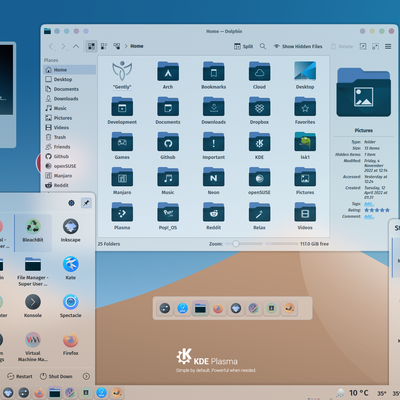This screenshot has width=400, height=400.
Task: Select the "Gently" item icon
Action: 122,71
